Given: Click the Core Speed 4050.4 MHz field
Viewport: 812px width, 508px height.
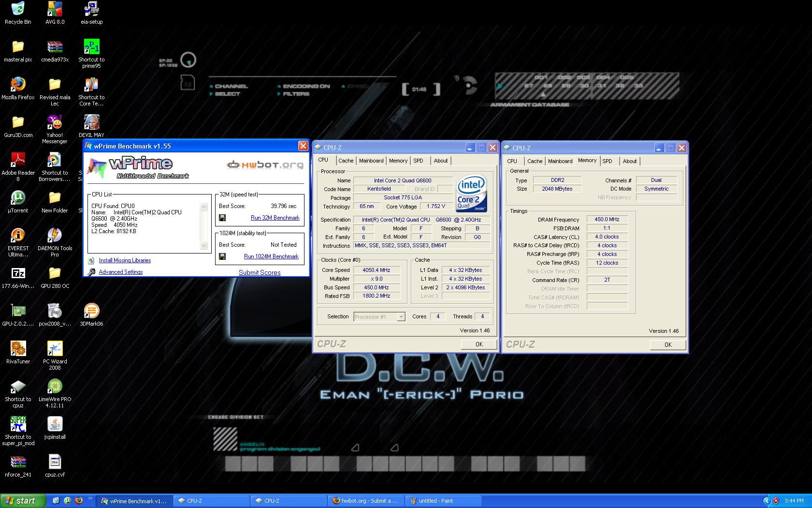Looking at the screenshot, I should (377, 270).
